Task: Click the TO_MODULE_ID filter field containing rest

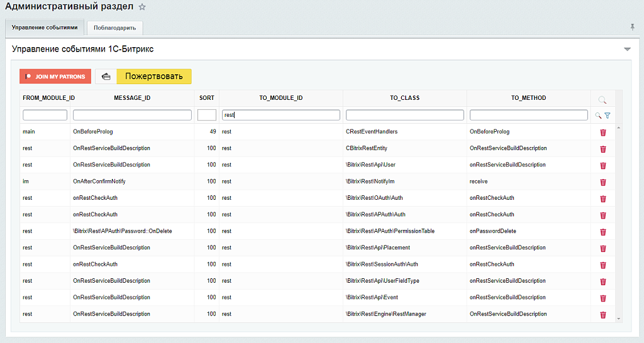Action: click(x=280, y=115)
